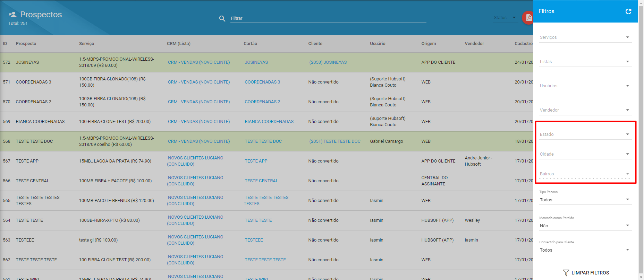Click service 100MB-PACOTE-BEENIUS (R$ 120.00)
Screen dimensions: 644x280
tap(116, 201)
